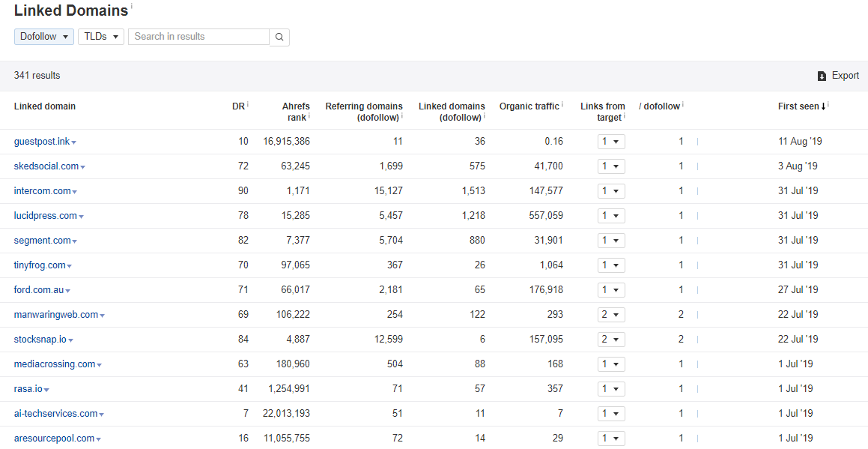Click info icon beside Organic traffic header

pos(562,104)
